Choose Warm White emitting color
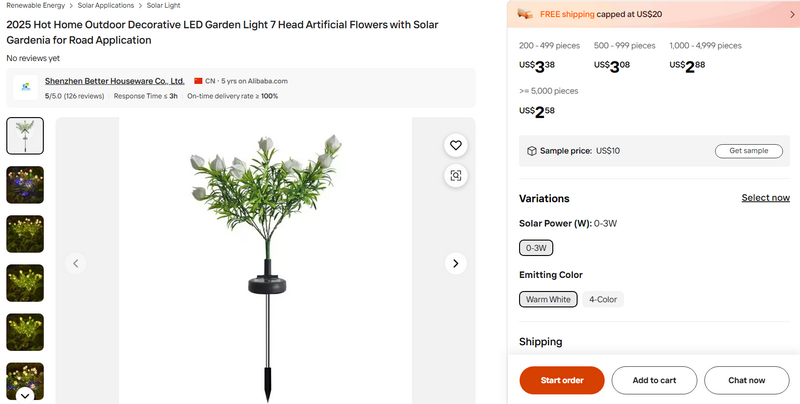This screenshot has height=404, width=800. tap(548, 299)
